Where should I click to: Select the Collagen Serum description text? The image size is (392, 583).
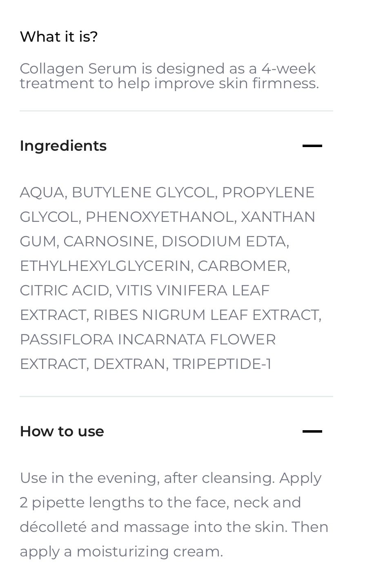[x=169, y=76]
